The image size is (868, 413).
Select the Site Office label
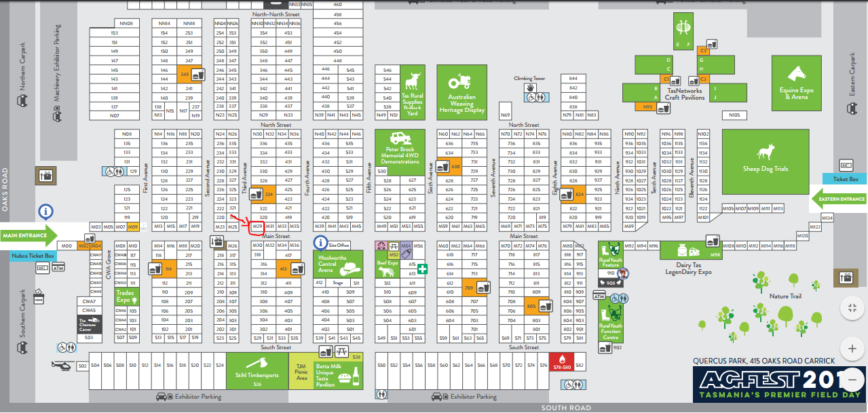tap(339, 245)
